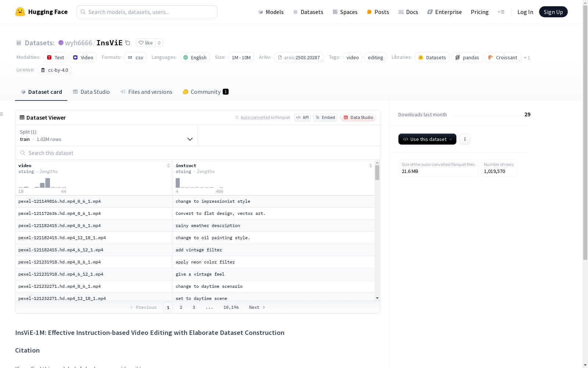Click the heart like button
Screen dimensions: 588x368
(146, 43)
